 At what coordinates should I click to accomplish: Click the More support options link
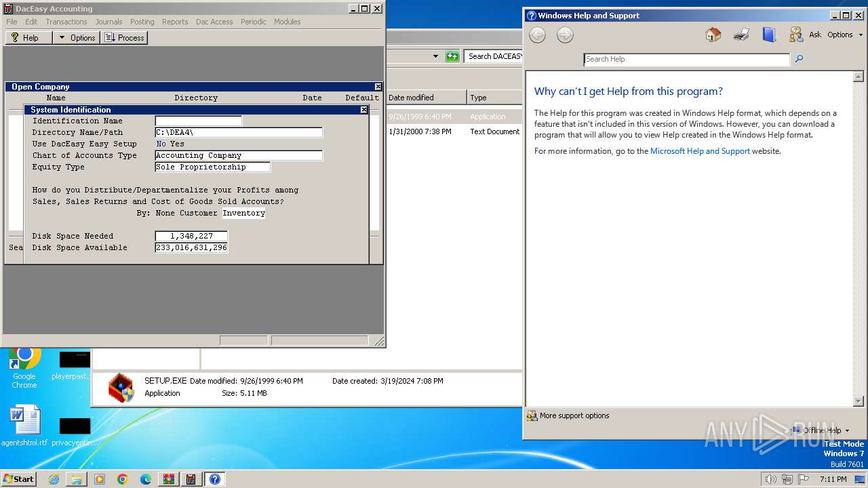point(574,415)
